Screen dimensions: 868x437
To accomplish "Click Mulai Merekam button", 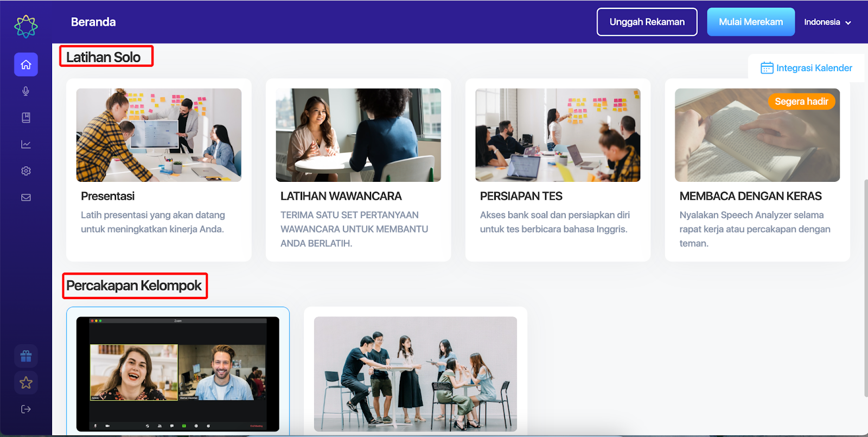I will (751, 22).
